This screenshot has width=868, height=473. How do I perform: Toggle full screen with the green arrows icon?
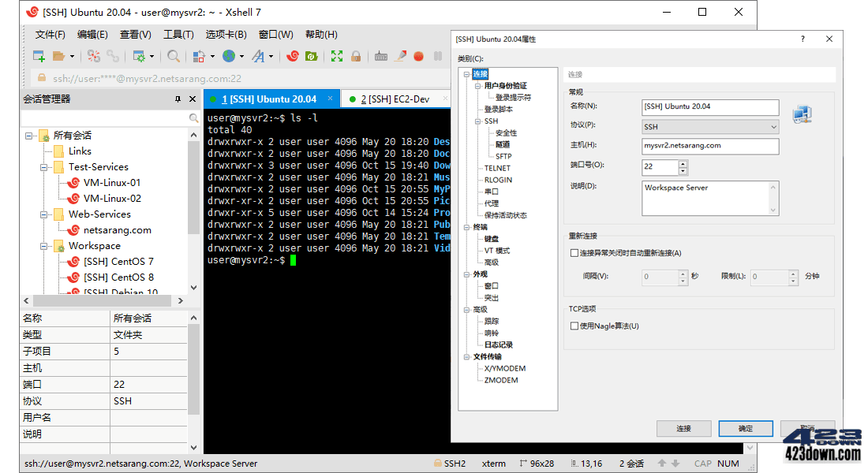click(335, 56)
